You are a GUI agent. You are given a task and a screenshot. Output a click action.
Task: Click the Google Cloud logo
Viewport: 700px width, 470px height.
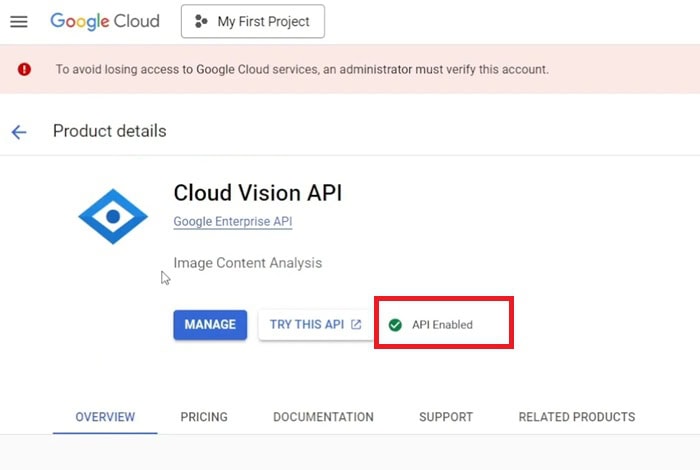pos(105,21)
